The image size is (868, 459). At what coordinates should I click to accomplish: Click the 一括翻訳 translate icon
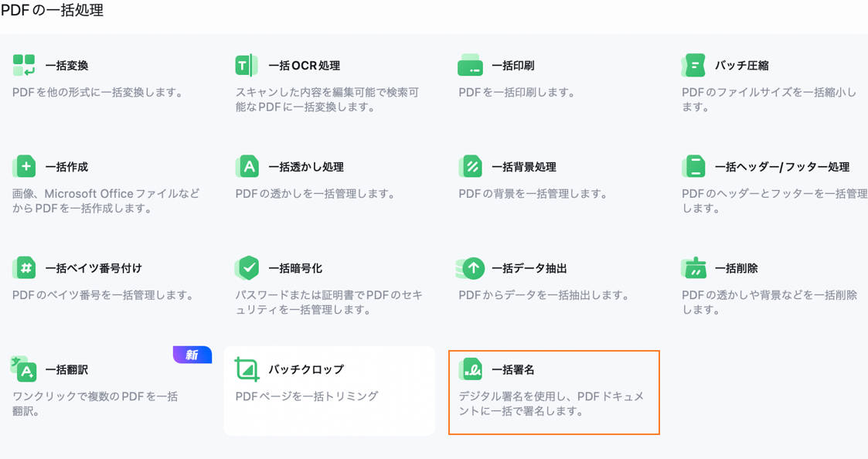pos(24,369)
